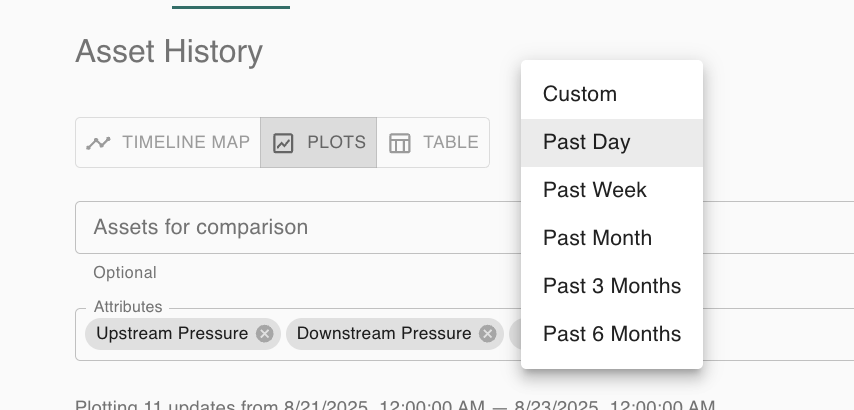The height and width of the screenshot is (410, 854).
Task: Choose Past Week option
Action: click(x=595, y=190)
